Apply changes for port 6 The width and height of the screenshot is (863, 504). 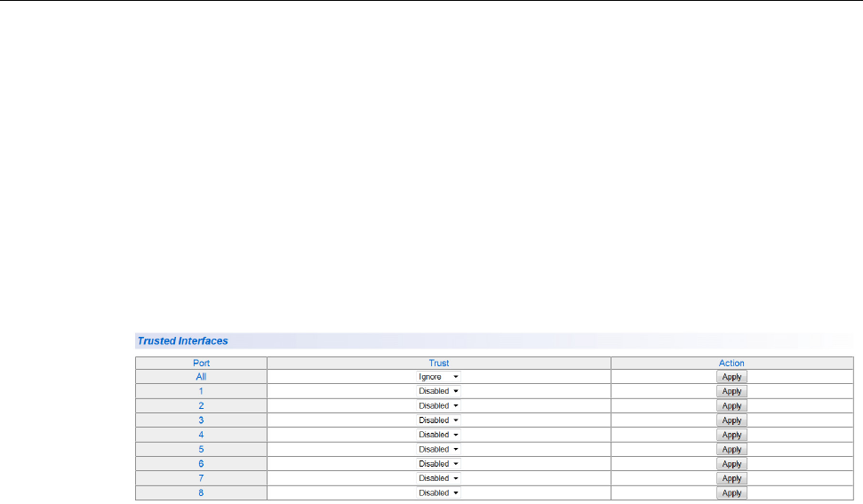[x=731, y=464]
